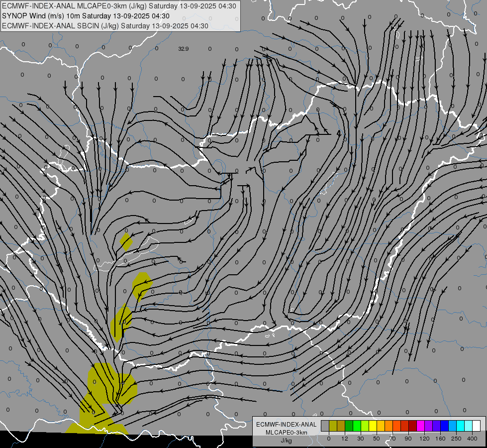This screenshot has width=487, height=448.
Task: Click the olive-yellow legend swatch after 0
Action: pyautogui.click(x=333, y=426)
